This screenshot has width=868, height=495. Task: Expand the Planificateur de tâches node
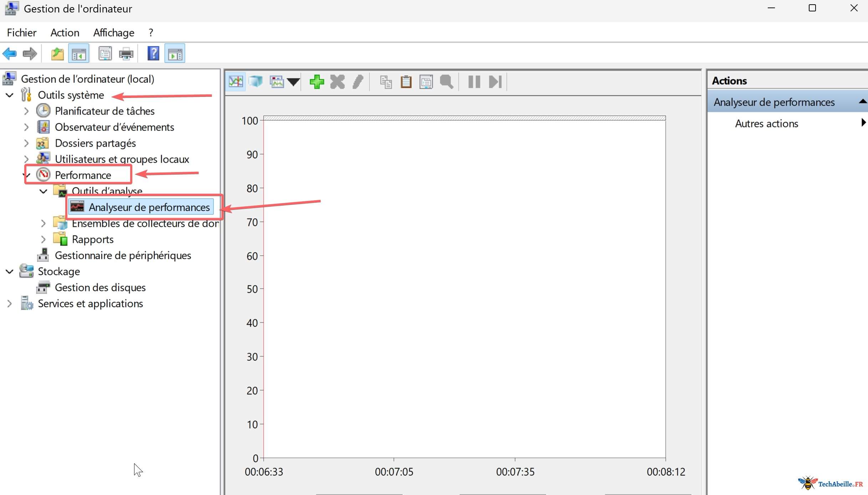coord(26,111)
